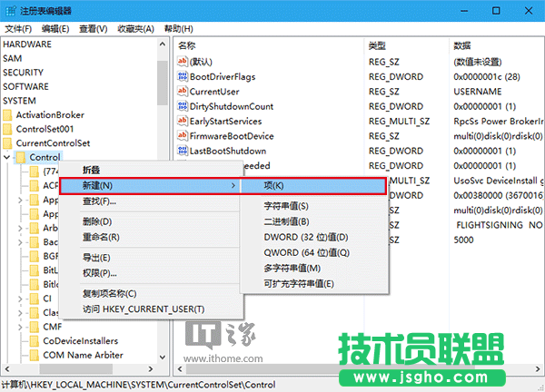Expand the CMF tree node

[20, 327]
